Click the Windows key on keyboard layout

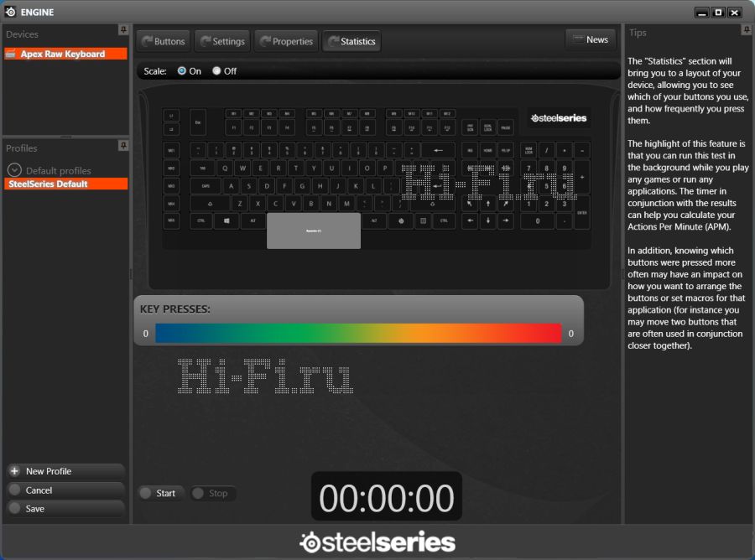(x=226, y=221)
